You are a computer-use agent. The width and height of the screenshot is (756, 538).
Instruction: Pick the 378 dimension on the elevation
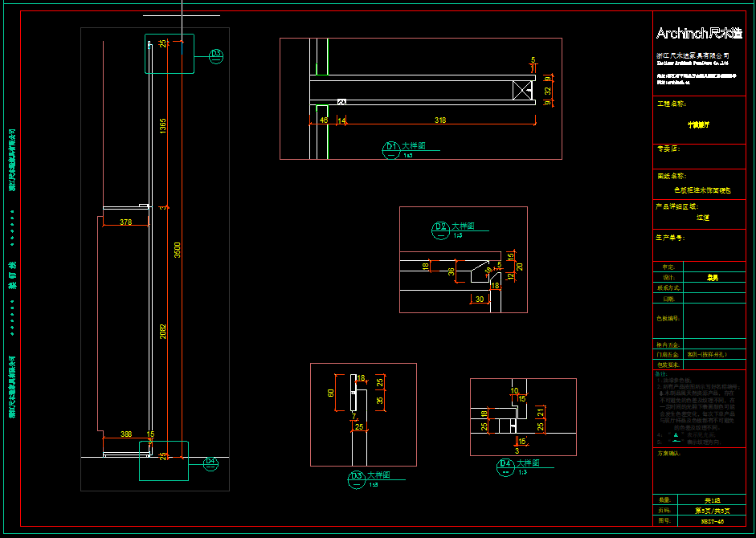[125, 222]
